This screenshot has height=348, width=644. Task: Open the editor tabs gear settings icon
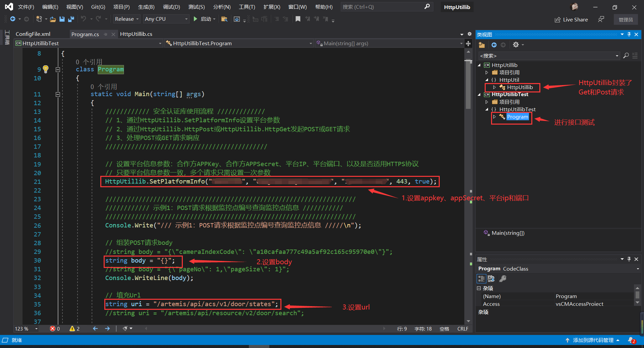click(x=470, y=34)
